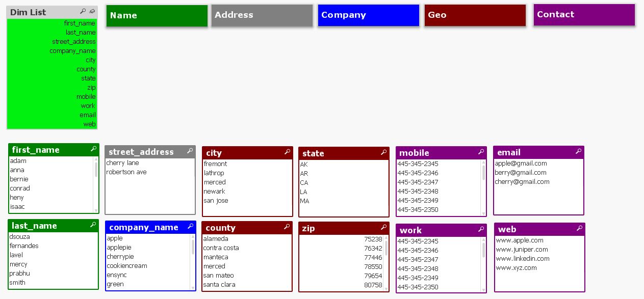Open search in the Dim List panel
This screenshot has width=644, height=299.
point(82,12)
